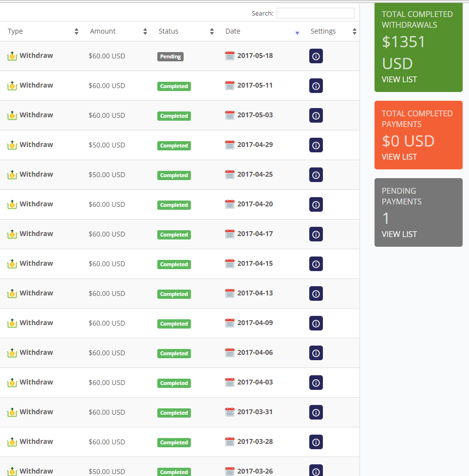Open info for the 2017-04-20 withdrawal

(x=316, y=204)
